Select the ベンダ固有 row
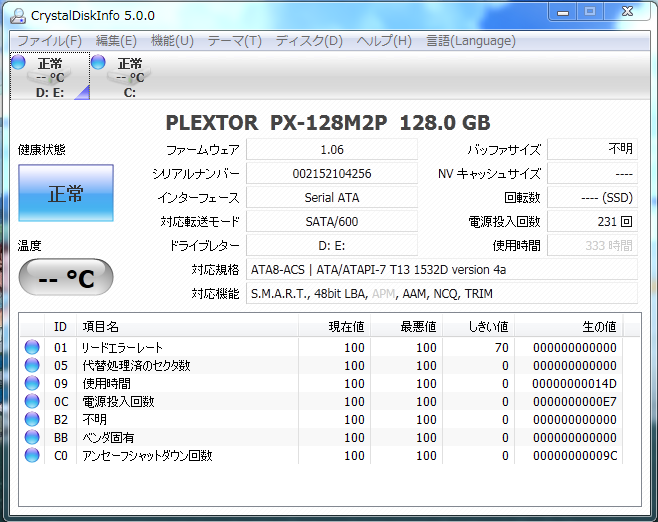 tap(321, 438)
